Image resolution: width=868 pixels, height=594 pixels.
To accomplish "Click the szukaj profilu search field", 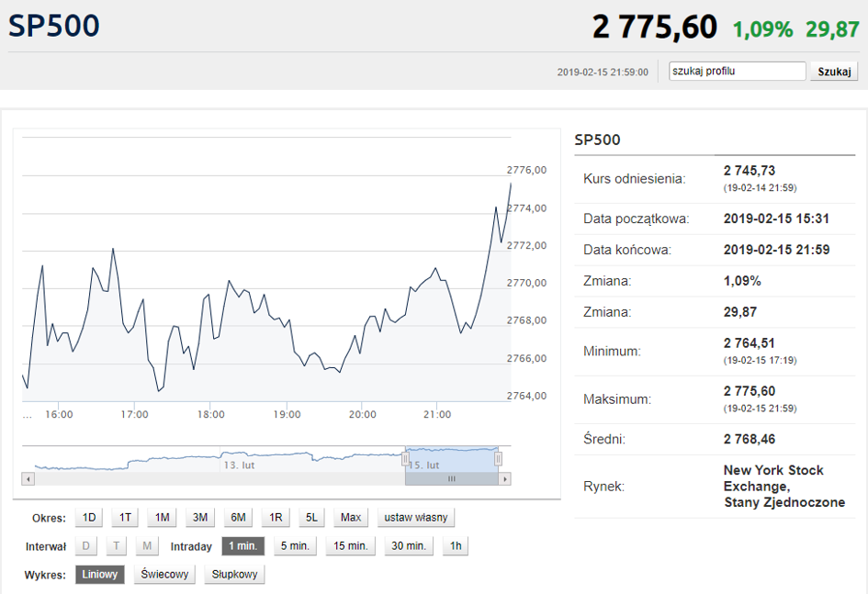I will pyautogui.click(x=737, y=72).
